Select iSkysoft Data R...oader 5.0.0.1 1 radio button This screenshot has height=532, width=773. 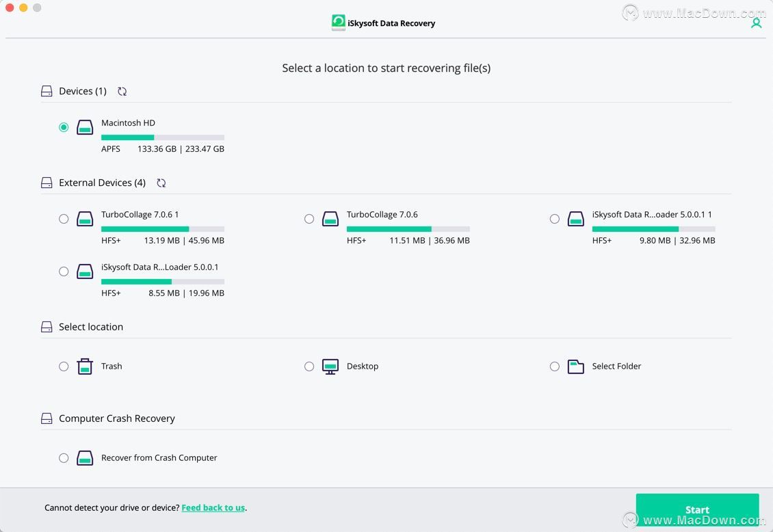tap(555, 219)
